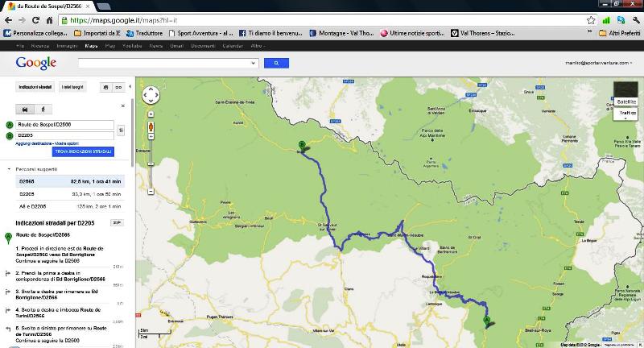Click the blue map search button
This screenshot has height=348, width=644.
point(275,63)
